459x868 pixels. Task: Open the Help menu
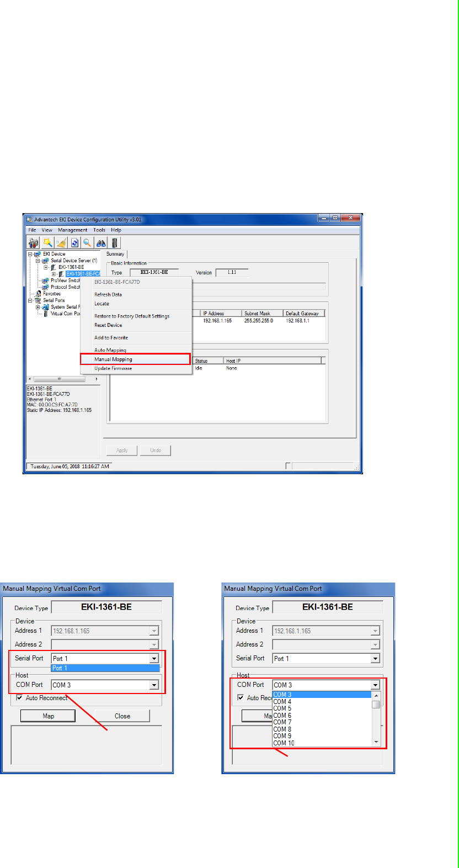point(116,230)
